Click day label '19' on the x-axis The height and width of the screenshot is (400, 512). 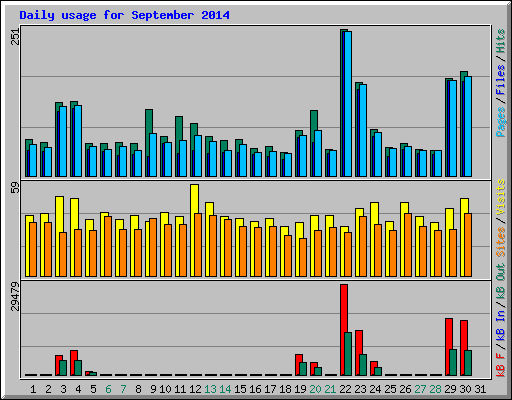[x=300, y=389]
